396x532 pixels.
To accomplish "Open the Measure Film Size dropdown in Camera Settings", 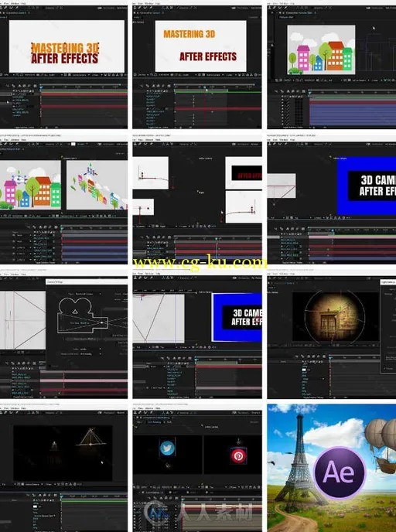I will 90,354.
